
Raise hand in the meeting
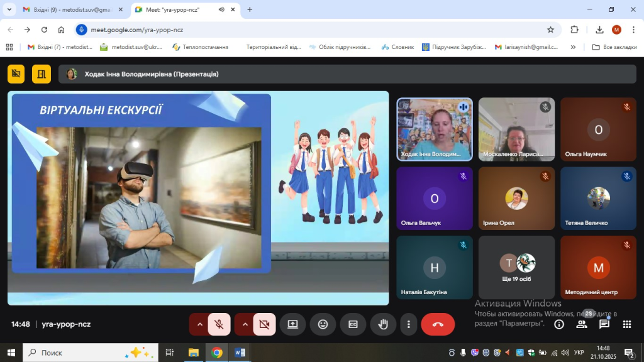(x=383, y=324)
